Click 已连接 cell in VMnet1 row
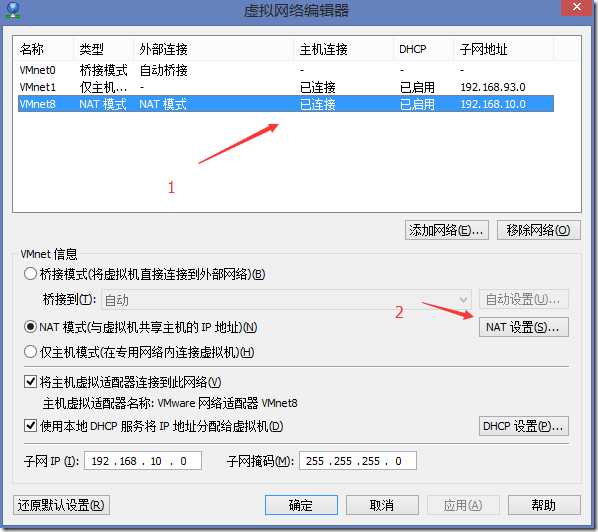The width and height of the screenshot is (598, 532). tap(318, 87)
